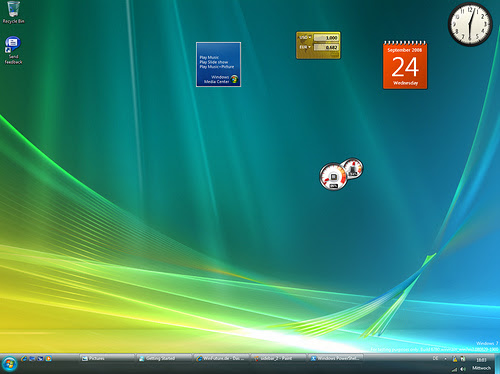Screen dimensions: 500x374
Task: Click the analog clock gadget
Action: click(x=470, y=24)
